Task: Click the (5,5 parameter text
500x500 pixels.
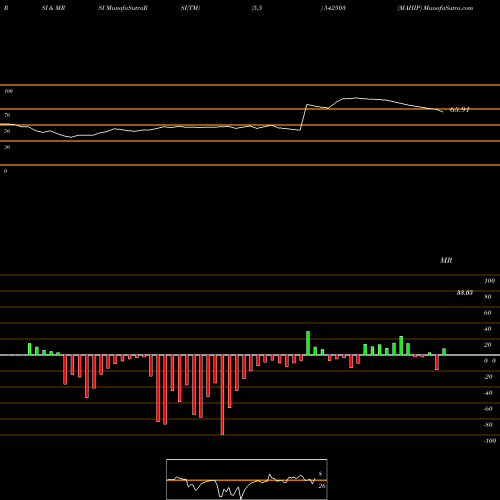Action: pos(257,8)
